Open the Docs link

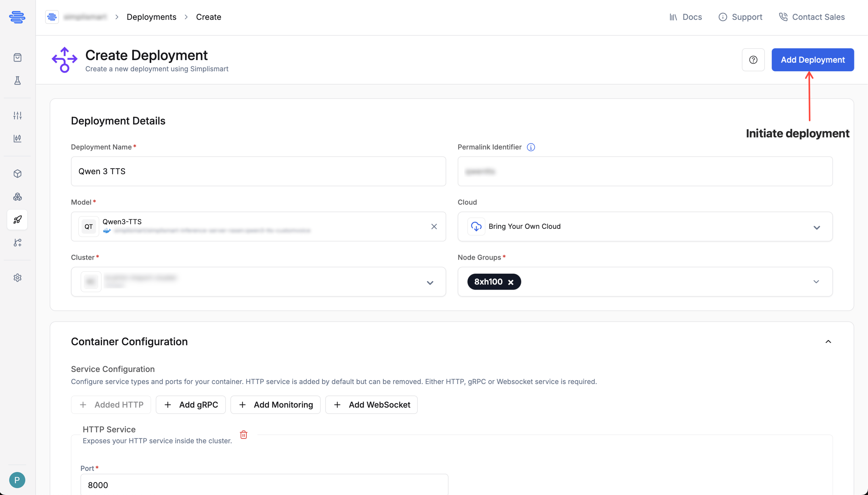pyautogui.click(x=686, y=17)
